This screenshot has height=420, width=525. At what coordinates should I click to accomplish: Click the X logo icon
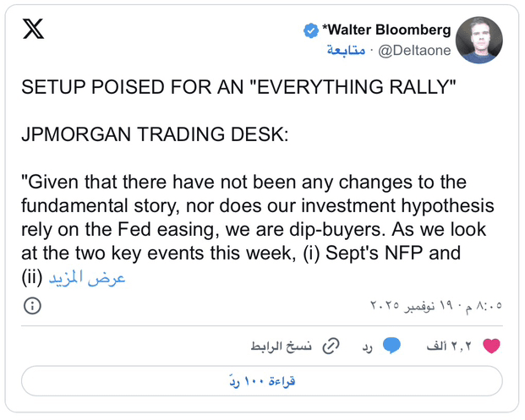tap(33, 30)
